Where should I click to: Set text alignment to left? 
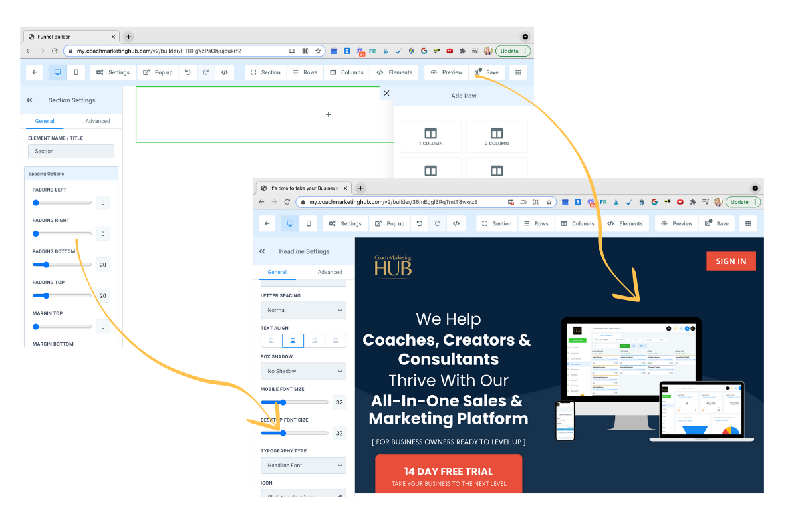tap(271, 340)
